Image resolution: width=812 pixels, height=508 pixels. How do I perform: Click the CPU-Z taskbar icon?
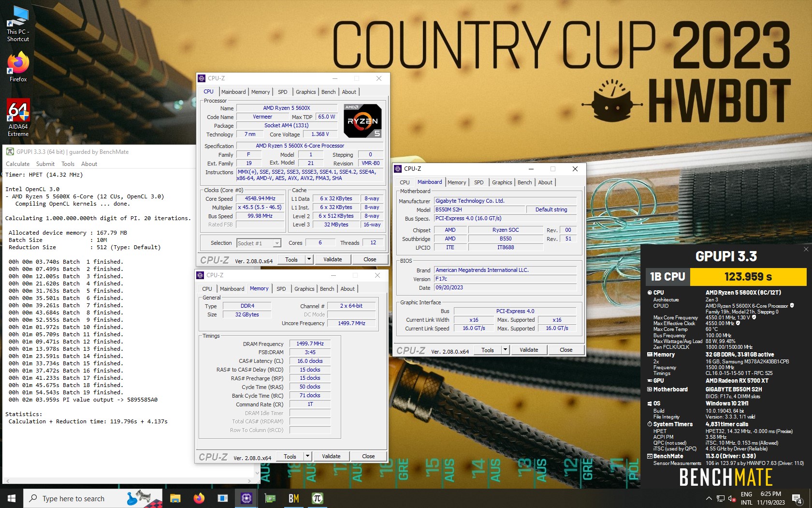[246, 498]
